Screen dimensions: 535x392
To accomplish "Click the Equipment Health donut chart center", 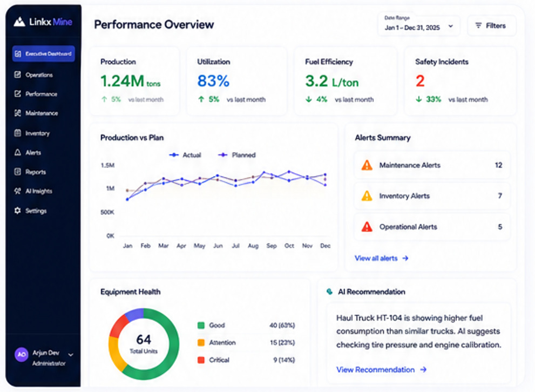I will point(144,344).
